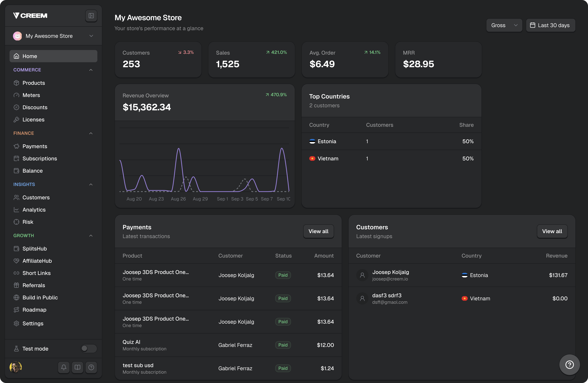The width and height of the screenshot is (588, 383).
Task: Open the Gross revenue type dropdown
Action: pyautogui.click(x=504, y=25)
